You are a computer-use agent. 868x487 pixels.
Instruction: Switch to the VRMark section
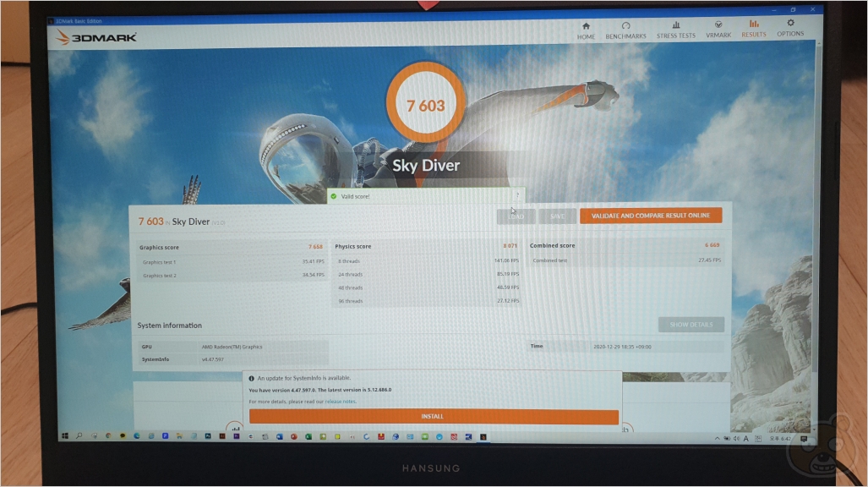tap(718, 30)
